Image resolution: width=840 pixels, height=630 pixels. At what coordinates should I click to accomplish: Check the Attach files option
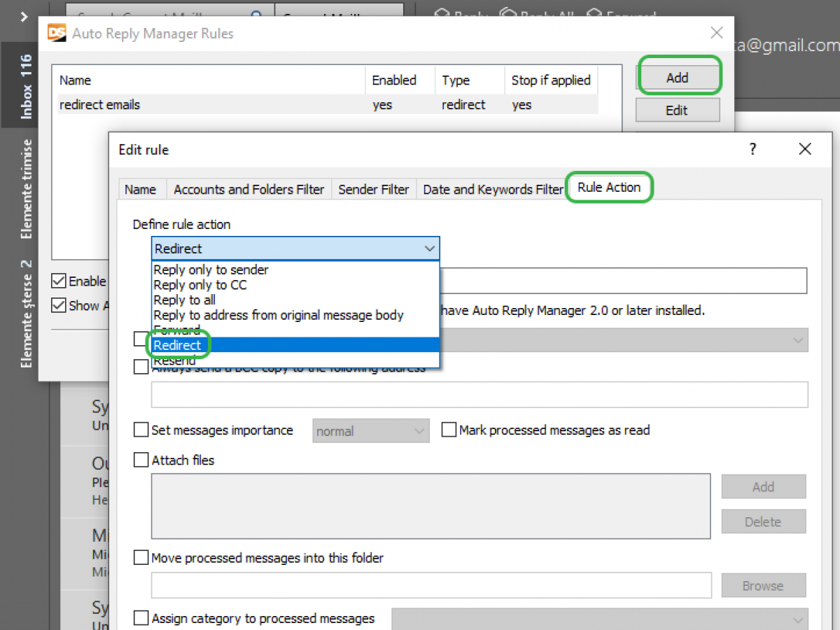click(x=141, y=460)
